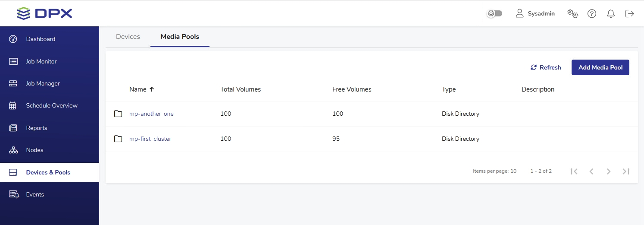Toggle the theme switch in header

(494, 13)
